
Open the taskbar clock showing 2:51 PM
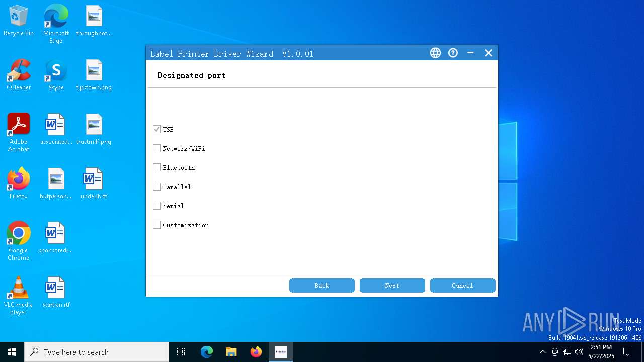pos(601,352)
